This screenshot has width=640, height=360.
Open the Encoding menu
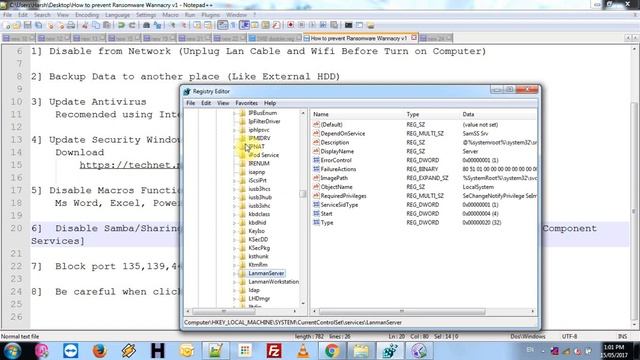(87, 15)
